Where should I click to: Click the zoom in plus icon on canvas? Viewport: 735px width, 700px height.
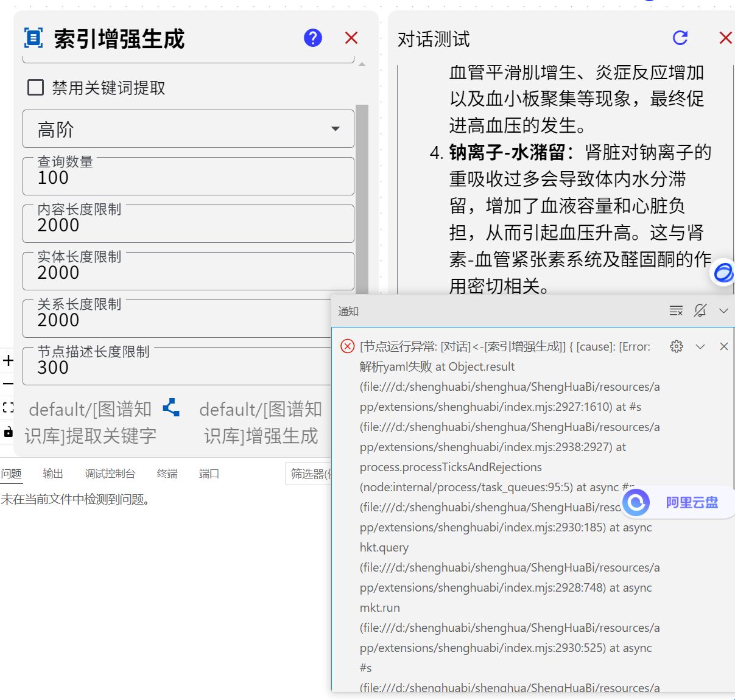point(9,360)
